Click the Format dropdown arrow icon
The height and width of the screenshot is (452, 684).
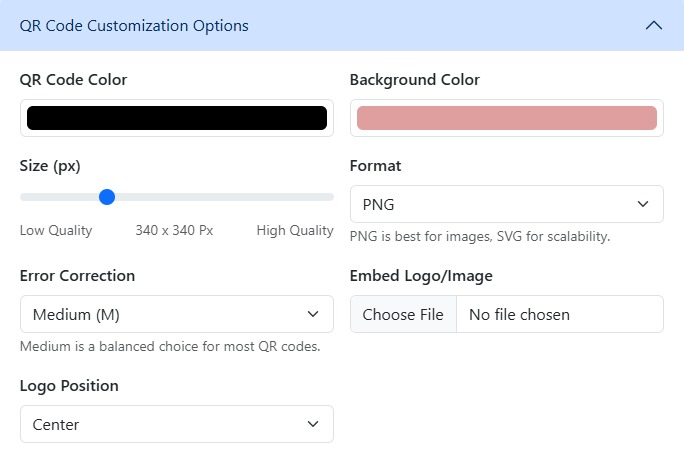click(643, 204)
